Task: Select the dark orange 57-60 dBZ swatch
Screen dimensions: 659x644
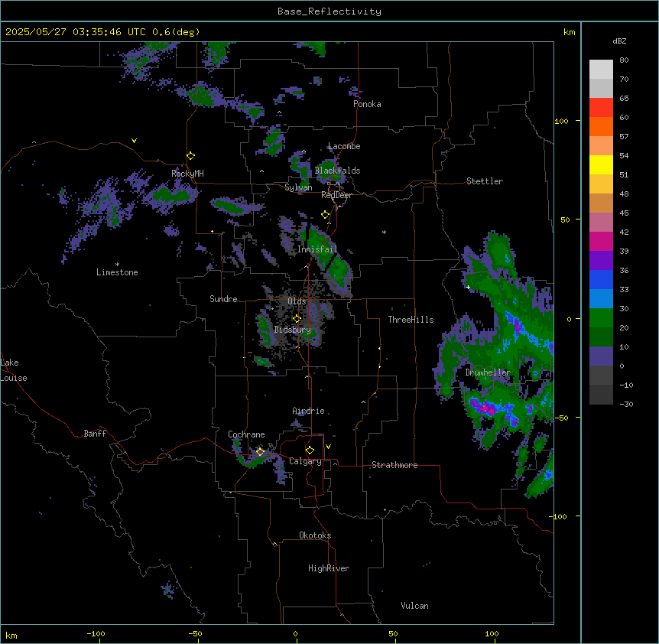Action: tap(601, 126)
